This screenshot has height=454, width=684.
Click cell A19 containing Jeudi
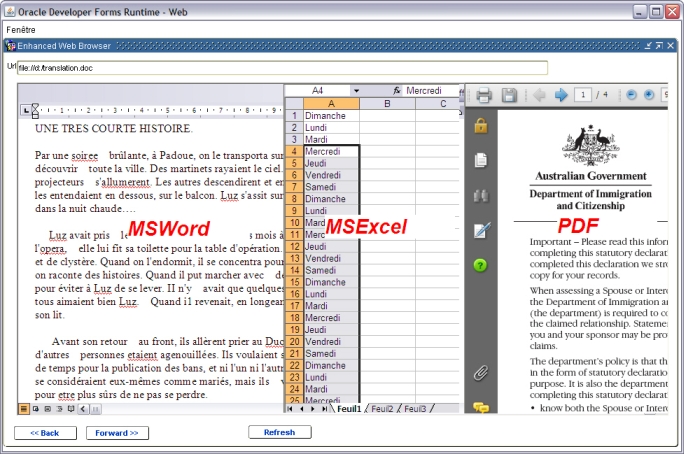pyautogui.click(x=332, y=330)
